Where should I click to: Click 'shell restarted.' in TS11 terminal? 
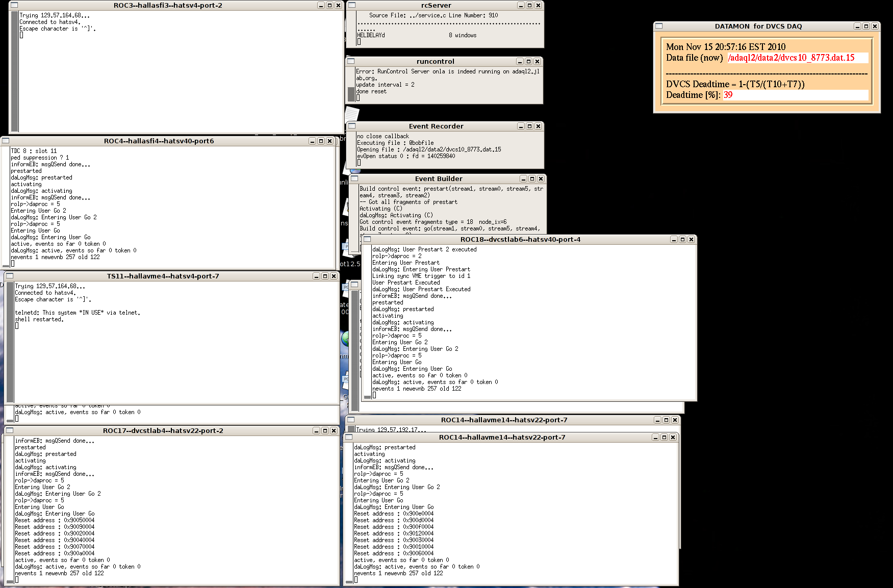tap(39, 319)
